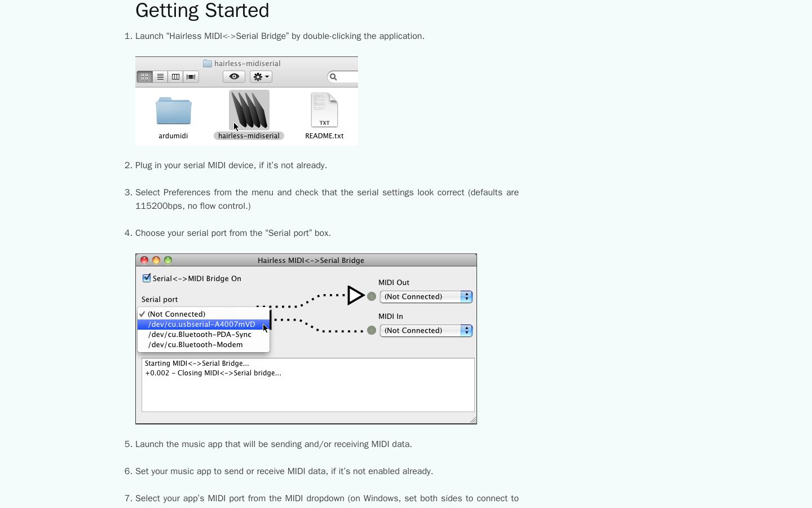The image size is (812, 508).
Task: Switch Finder to column view
Action: pyautogui.click(x=175, y=77)
